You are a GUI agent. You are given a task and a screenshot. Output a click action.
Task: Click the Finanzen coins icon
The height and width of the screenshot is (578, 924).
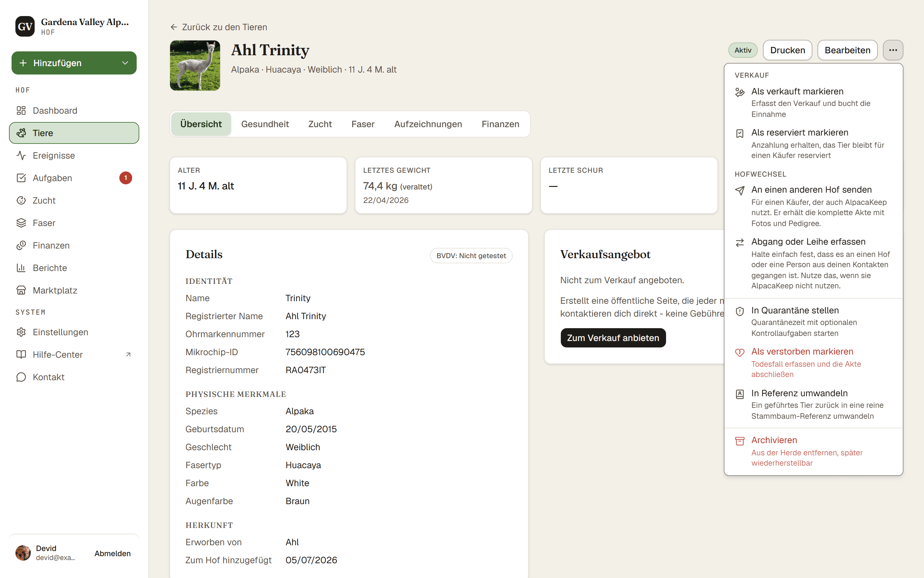(21, 245)
